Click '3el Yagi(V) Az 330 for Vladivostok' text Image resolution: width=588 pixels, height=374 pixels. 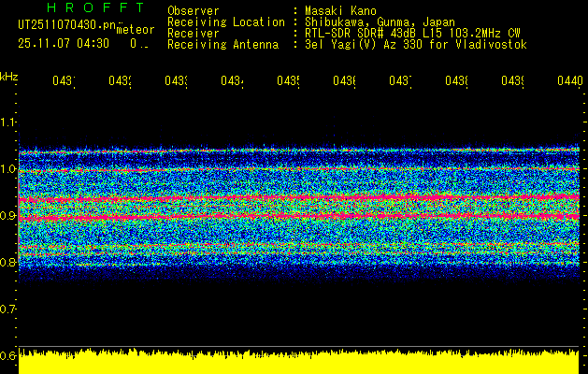coord(416,45)
